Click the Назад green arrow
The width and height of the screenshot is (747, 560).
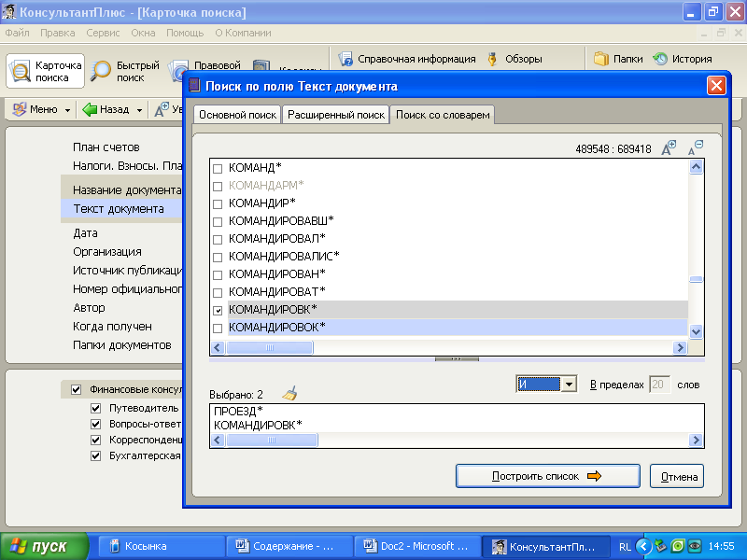tap(90, 109)
